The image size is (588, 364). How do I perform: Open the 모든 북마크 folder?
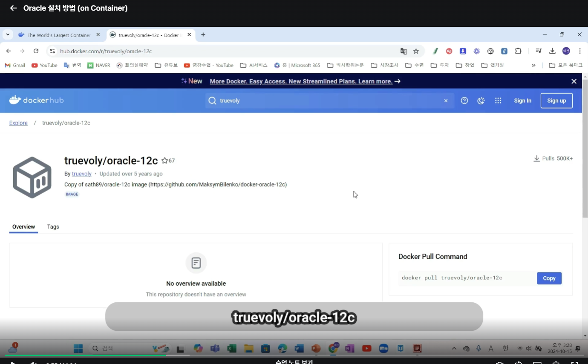(565, 65)
